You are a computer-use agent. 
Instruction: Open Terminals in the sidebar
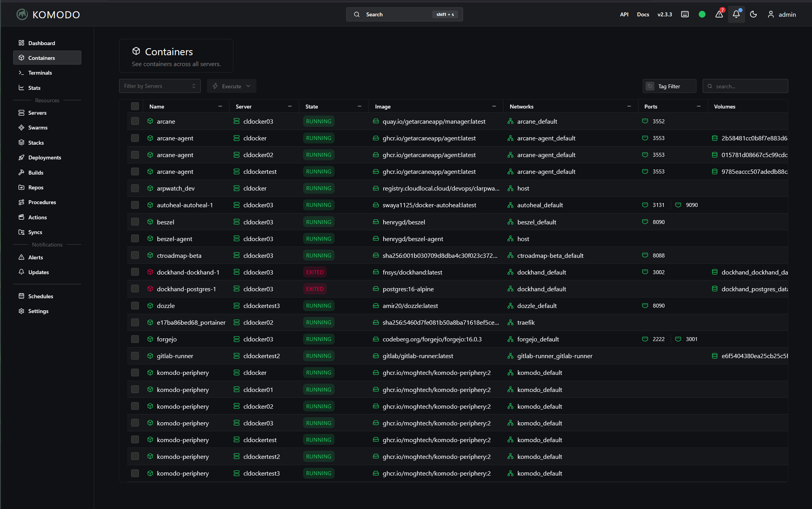pos(47,73)
